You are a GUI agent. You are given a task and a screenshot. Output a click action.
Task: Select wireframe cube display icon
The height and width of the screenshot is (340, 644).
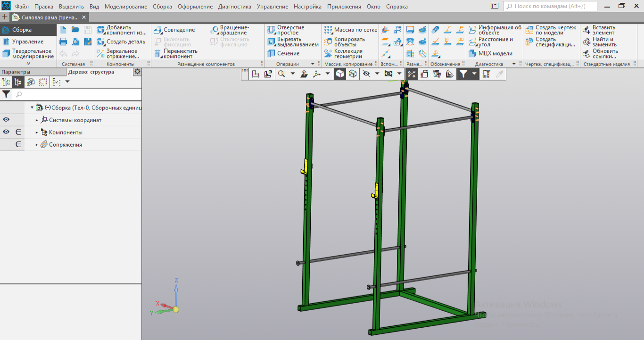[352, 74]
